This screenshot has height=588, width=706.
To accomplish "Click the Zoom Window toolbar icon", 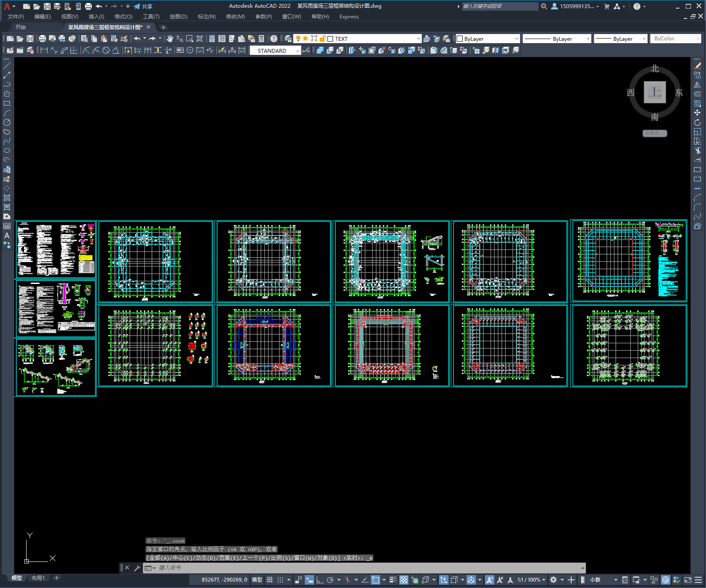I will (190, 39).
